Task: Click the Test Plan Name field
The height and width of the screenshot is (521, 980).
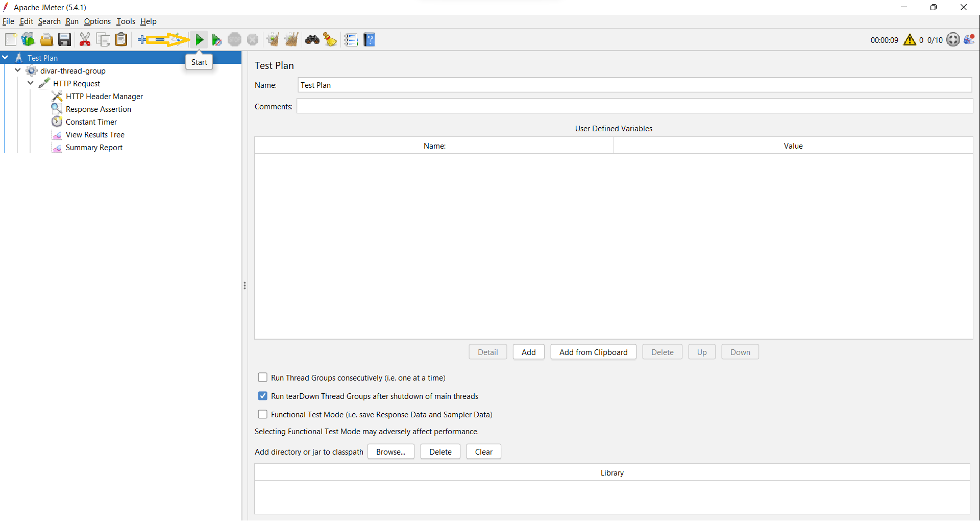Action: point(635,85)
